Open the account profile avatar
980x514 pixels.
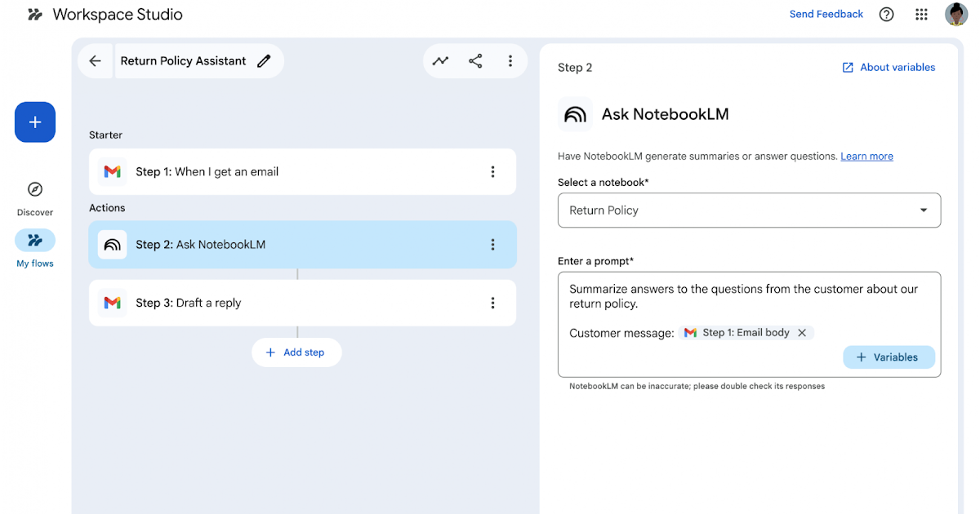point(956,14)
